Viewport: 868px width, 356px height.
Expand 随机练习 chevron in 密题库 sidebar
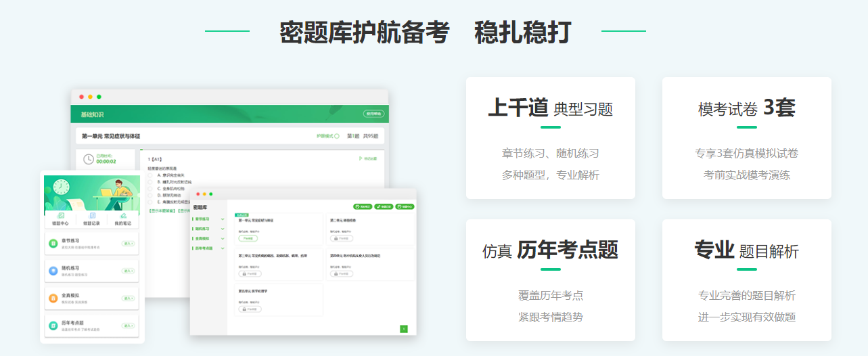pyautogui.click(x=223, y=229)
